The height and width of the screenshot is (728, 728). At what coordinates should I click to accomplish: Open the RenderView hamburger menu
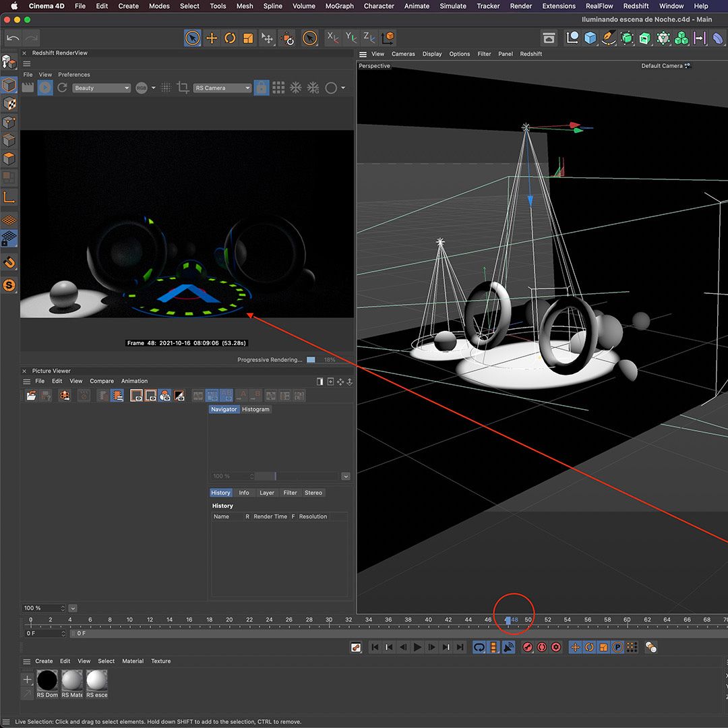coord(27,63)
